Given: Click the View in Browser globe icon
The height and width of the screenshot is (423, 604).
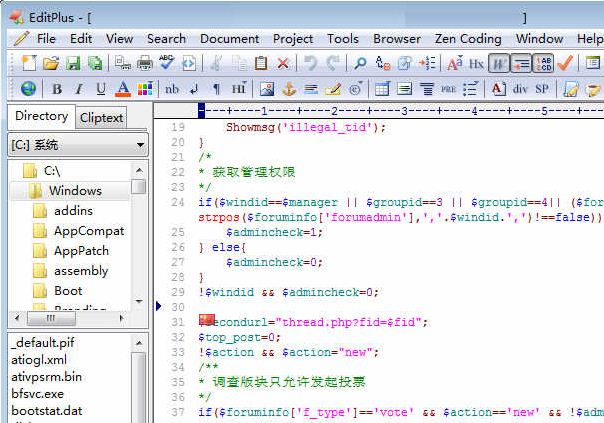Looking at the screenshot, I should pos(28,89).
